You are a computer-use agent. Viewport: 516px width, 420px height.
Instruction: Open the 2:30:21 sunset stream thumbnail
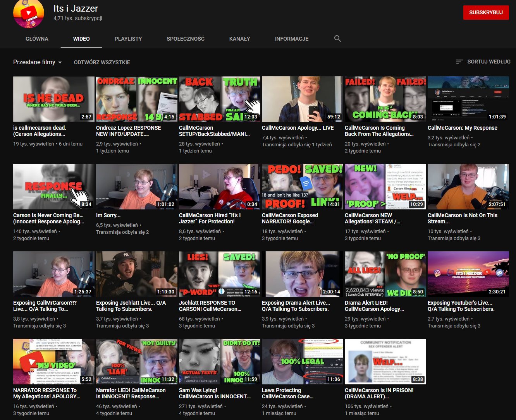[x=468, y=274]
